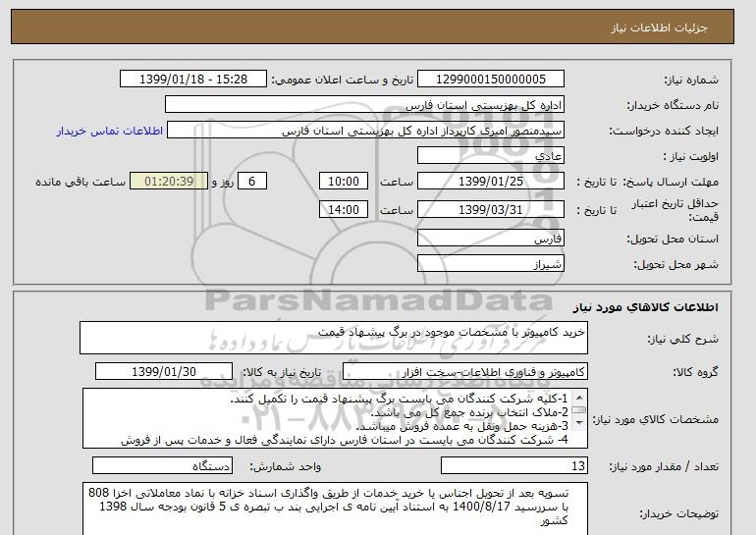The height and width of the screenshot is (535, 756).
Task: Click the label مشخصات کالای مورد نیاز
Action: [655, 420]
